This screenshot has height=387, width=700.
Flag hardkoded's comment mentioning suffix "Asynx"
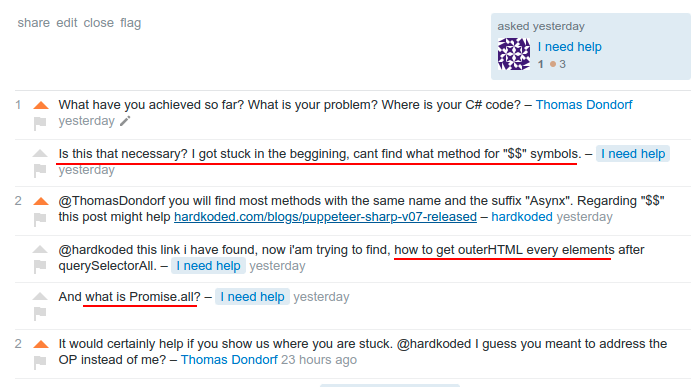point(40,219)
